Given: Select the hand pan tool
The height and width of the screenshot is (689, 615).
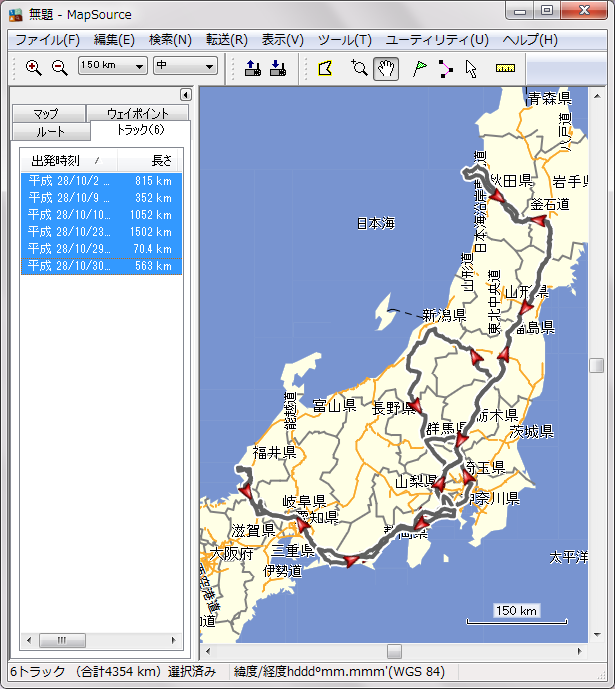Looking at the screenshot, I should [386, 69].
